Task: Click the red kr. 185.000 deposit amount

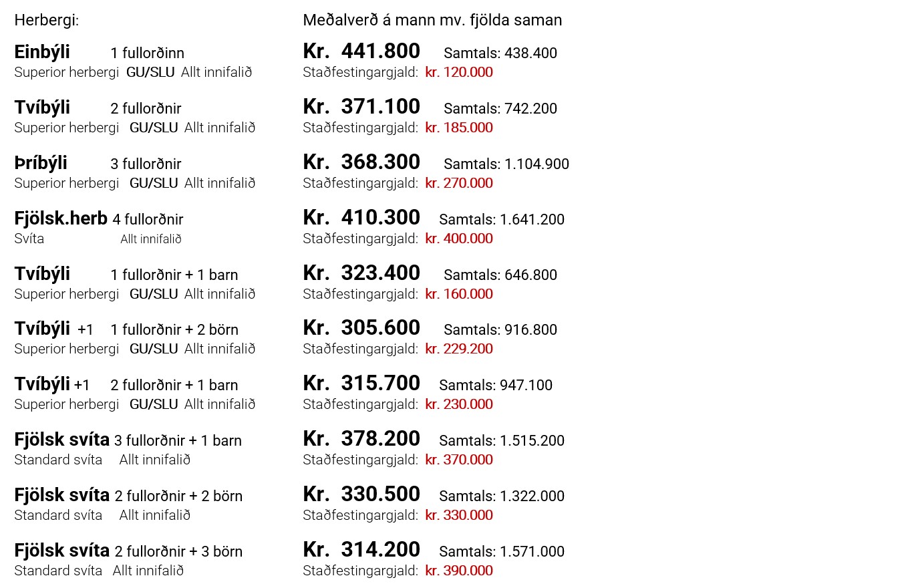Action: point(459,128)
